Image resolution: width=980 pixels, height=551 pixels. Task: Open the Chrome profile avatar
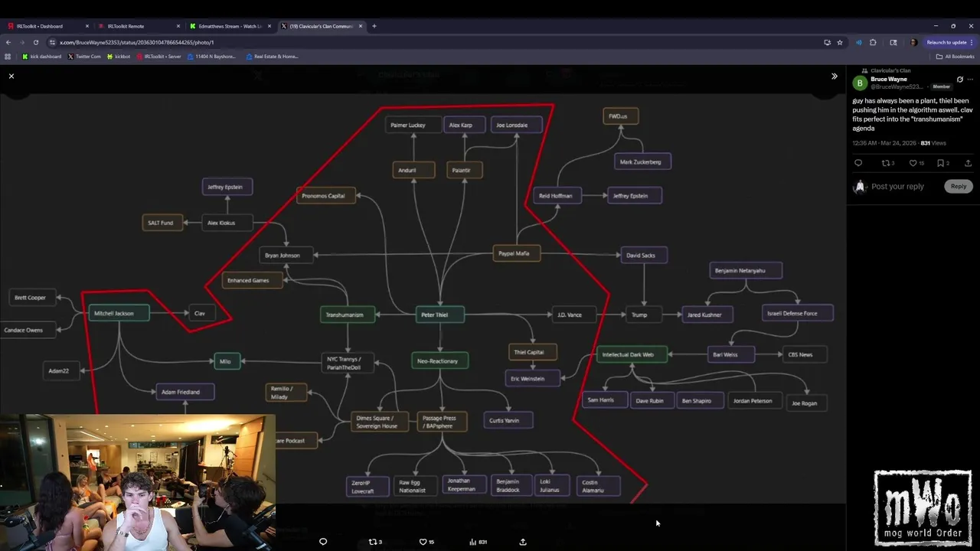coord(913,42)
